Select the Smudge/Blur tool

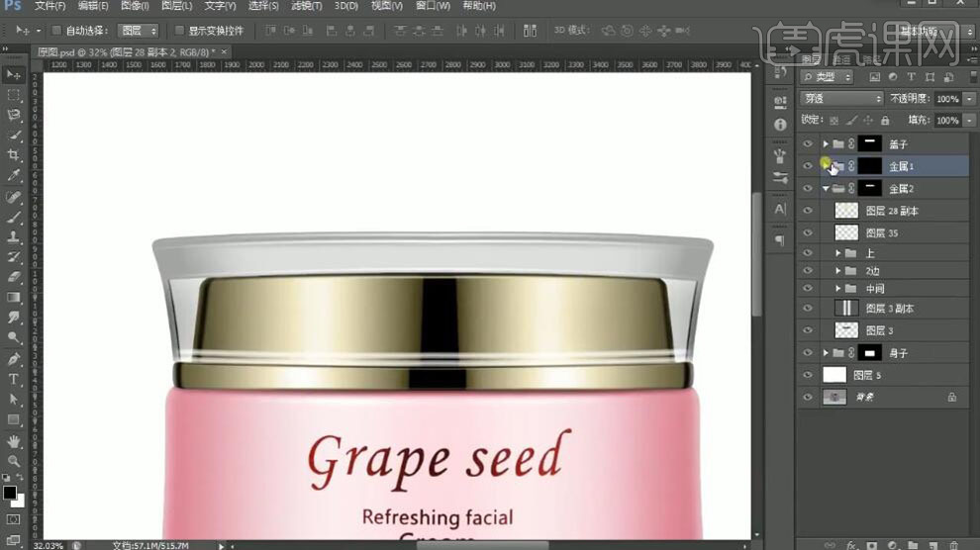[13, 318]
